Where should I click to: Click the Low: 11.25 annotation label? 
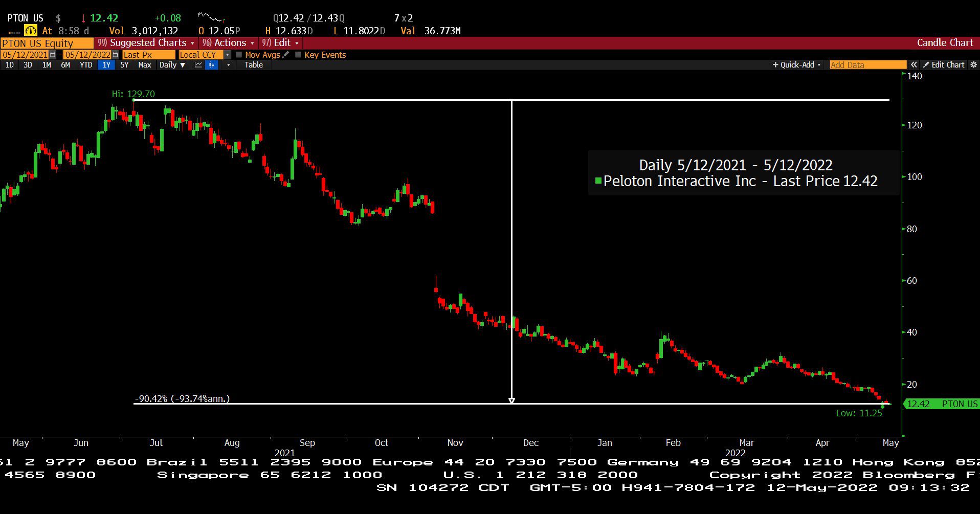(x=859, y=413)
